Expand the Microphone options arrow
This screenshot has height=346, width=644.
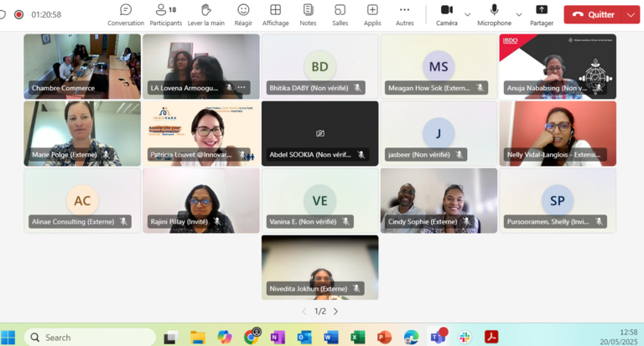click(519, 14)
